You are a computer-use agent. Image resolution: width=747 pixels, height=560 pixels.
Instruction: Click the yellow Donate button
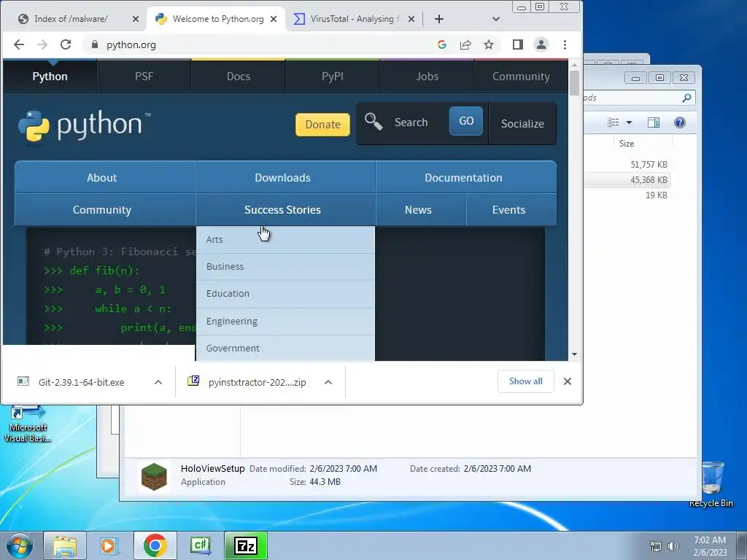[x=322, y=124]
